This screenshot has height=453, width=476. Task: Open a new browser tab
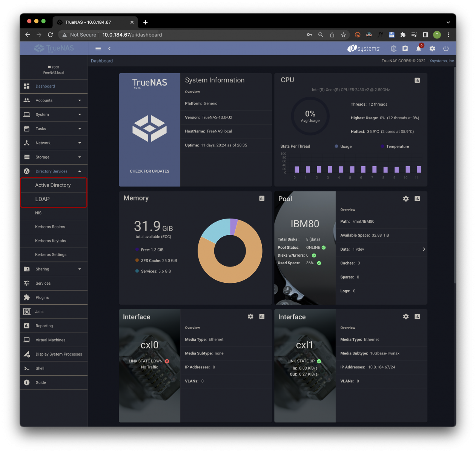pos(145,22)
